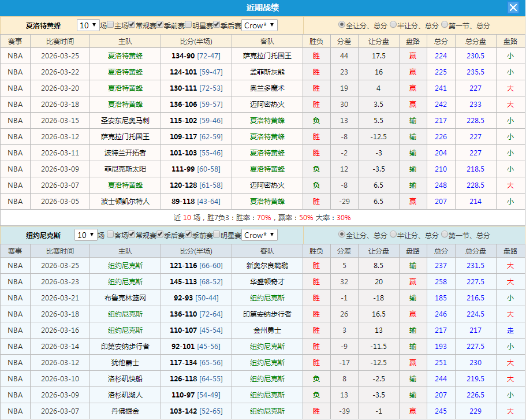Enable the 主场 checkbox for the Hornets
The width and height of the screenshot is (526, 420).
point(109,25)
